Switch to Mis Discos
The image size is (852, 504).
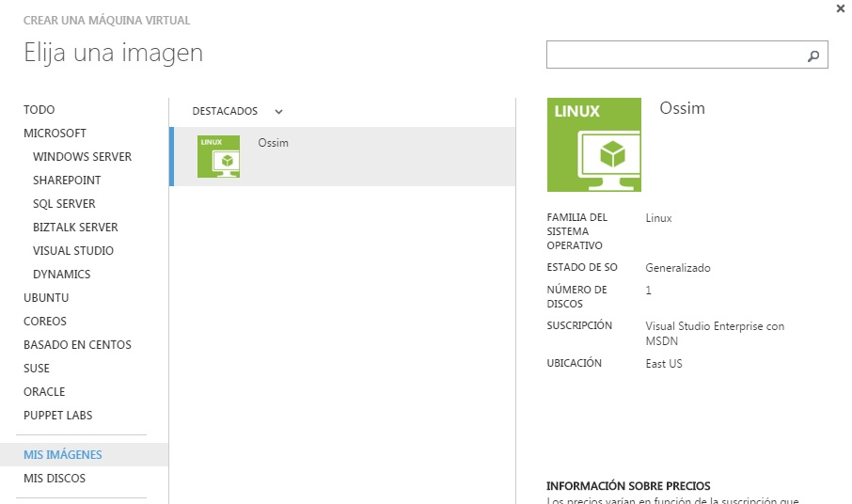[55, 479]
